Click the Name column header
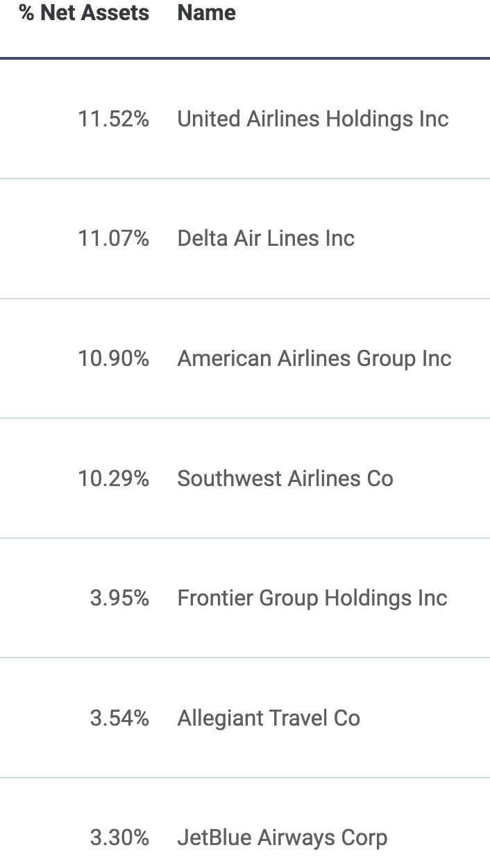The height and width of the screenshot is (868, 490). coord(206,13)
